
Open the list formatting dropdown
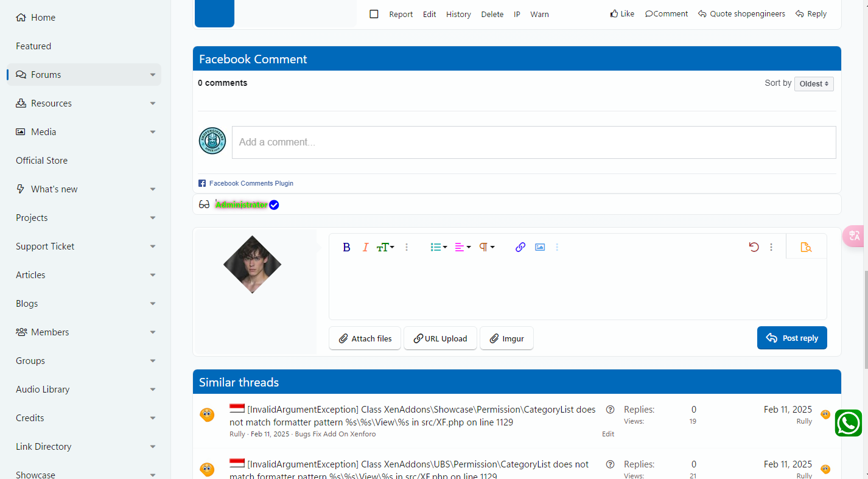[x=439, y=247]
